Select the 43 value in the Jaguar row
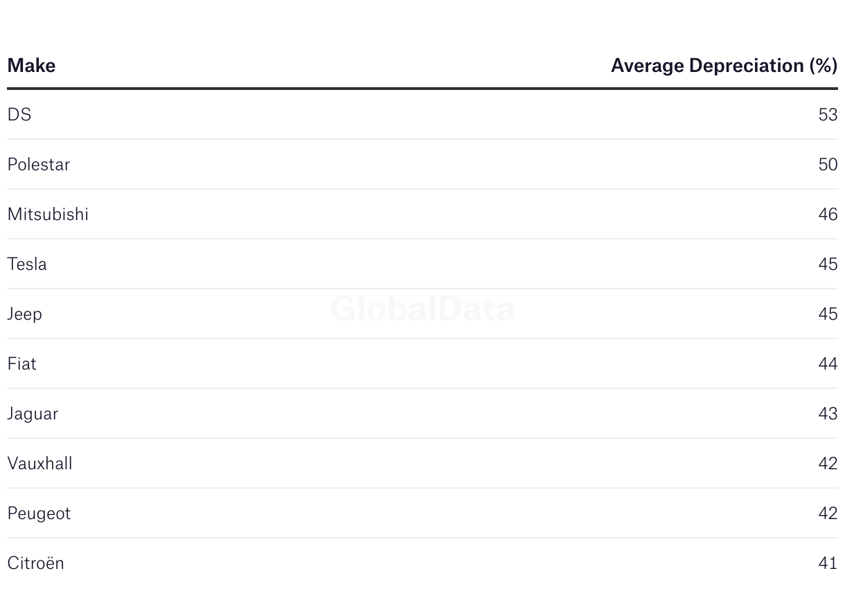Viewport: 845px width, 616px height. click(828, 413)
